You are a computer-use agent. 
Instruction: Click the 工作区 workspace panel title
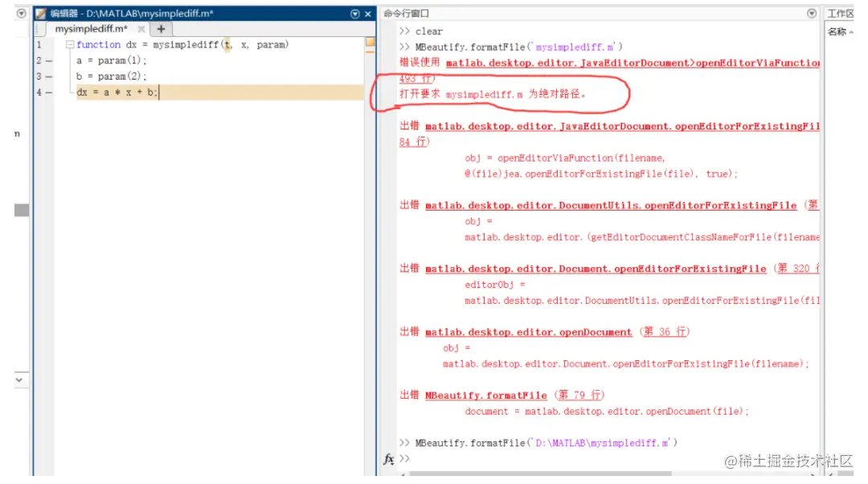click(x=840, y=14)
